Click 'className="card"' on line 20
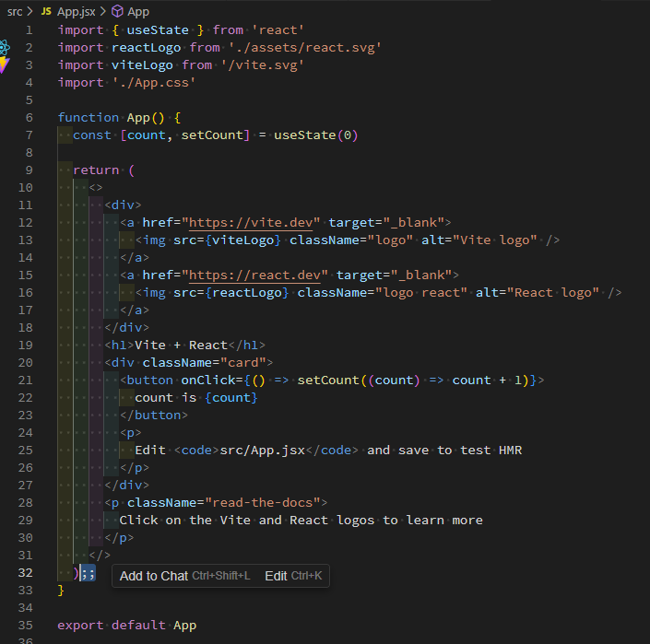This screenshot has width=650, height=644. [204, 363]
